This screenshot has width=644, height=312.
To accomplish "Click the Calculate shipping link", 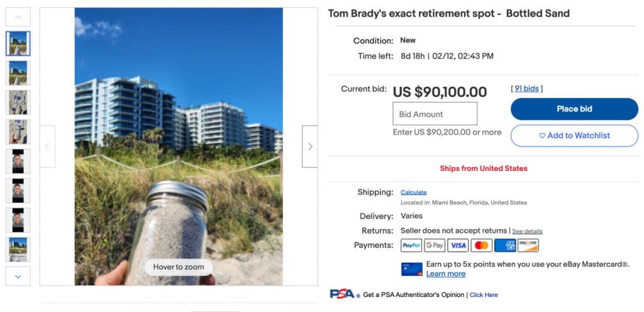I will pyautogui.click(x=413, y=192).
